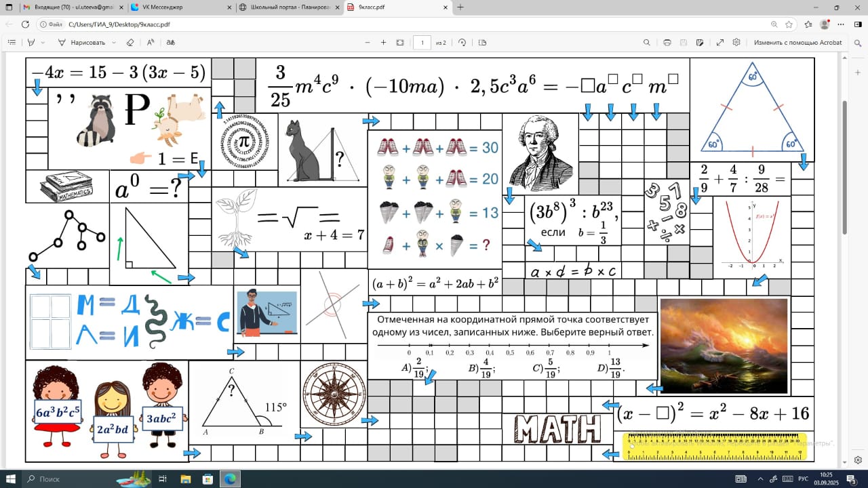Image resolution: width=868 pixels, height=488 pixels.
Task: Enter full screen PDF view
Action: [x=719, y=42]
